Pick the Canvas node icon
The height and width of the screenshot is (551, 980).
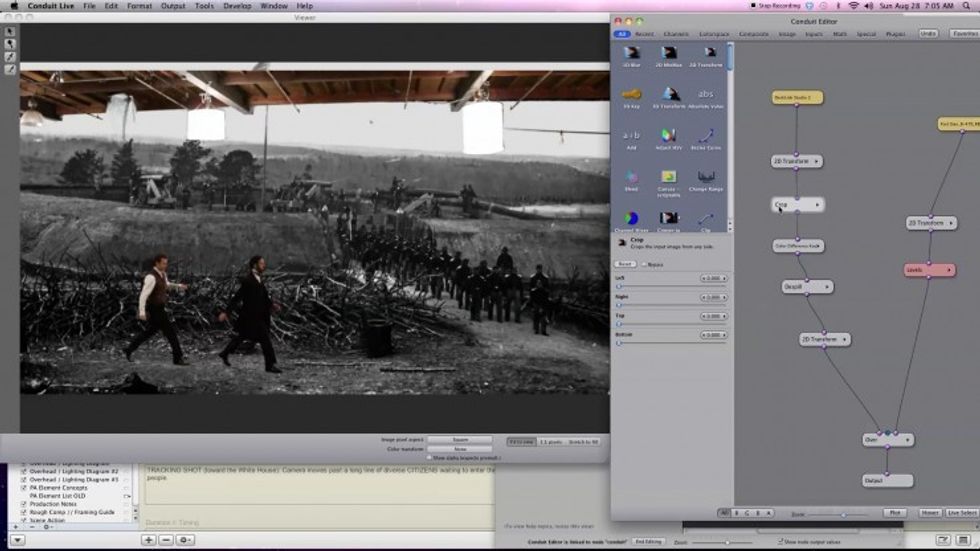pyautogui.click(x=669, y=177)
